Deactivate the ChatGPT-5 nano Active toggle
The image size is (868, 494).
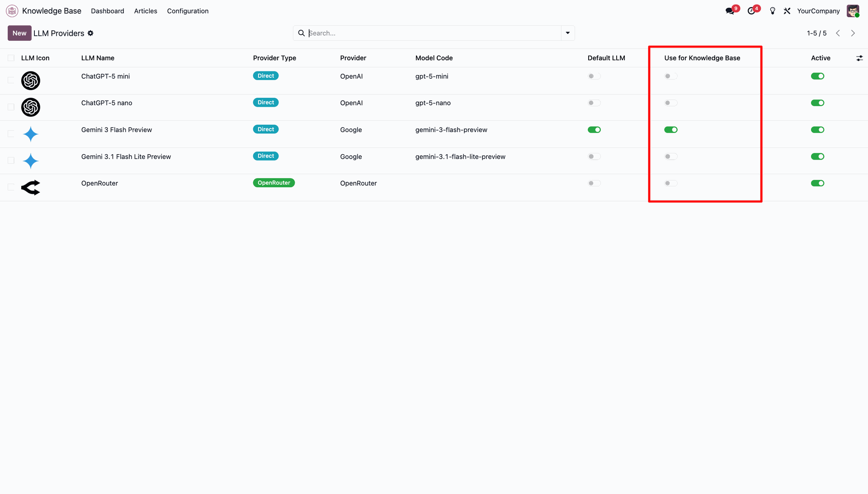(x=817, y=103)
